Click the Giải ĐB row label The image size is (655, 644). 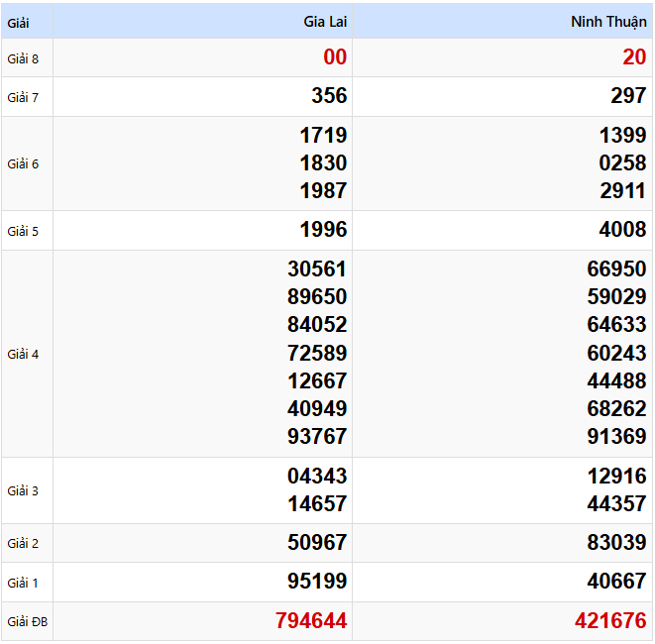click(27, 622)
